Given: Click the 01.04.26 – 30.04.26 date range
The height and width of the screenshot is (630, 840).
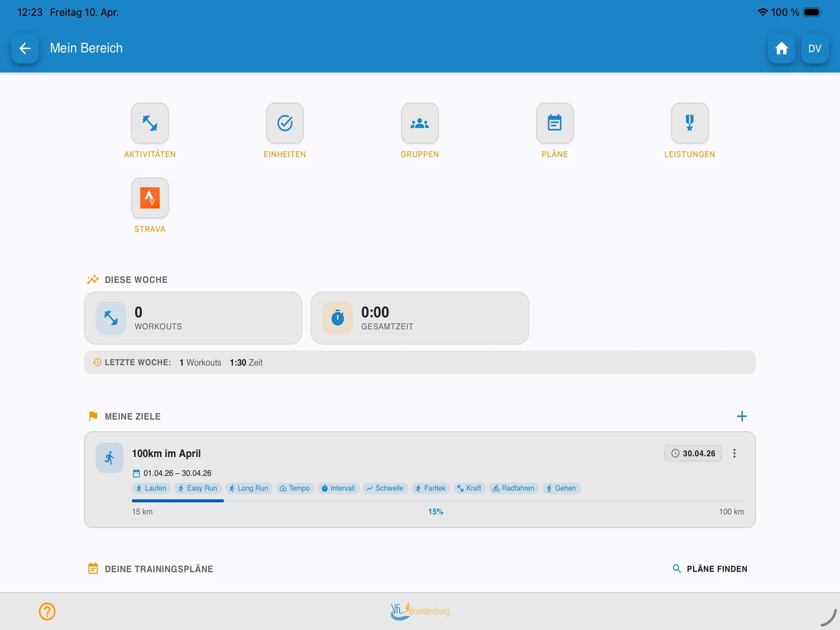Looking at the screenshot, I should pyautogui.click(x=177, y=473).
